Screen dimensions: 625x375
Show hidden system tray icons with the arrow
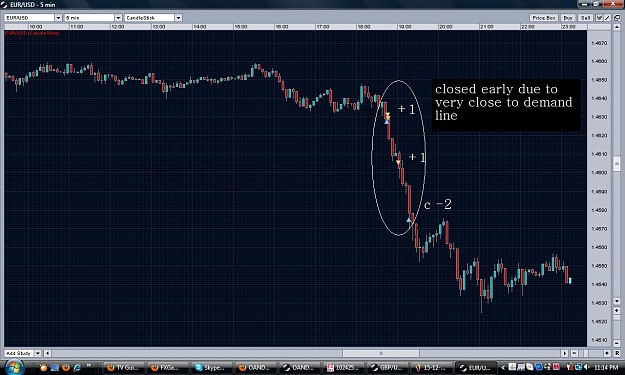pyautogui.click(x=503, y=367)
